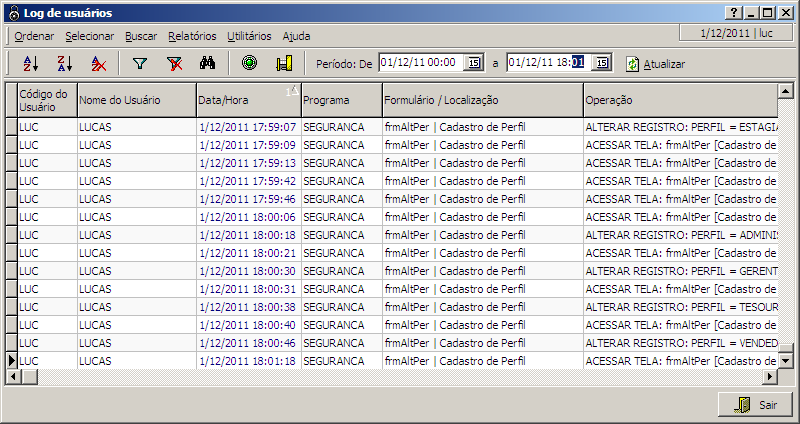Open the Utilitários menu
Screen dimensions: 800x424
point(249,35)
